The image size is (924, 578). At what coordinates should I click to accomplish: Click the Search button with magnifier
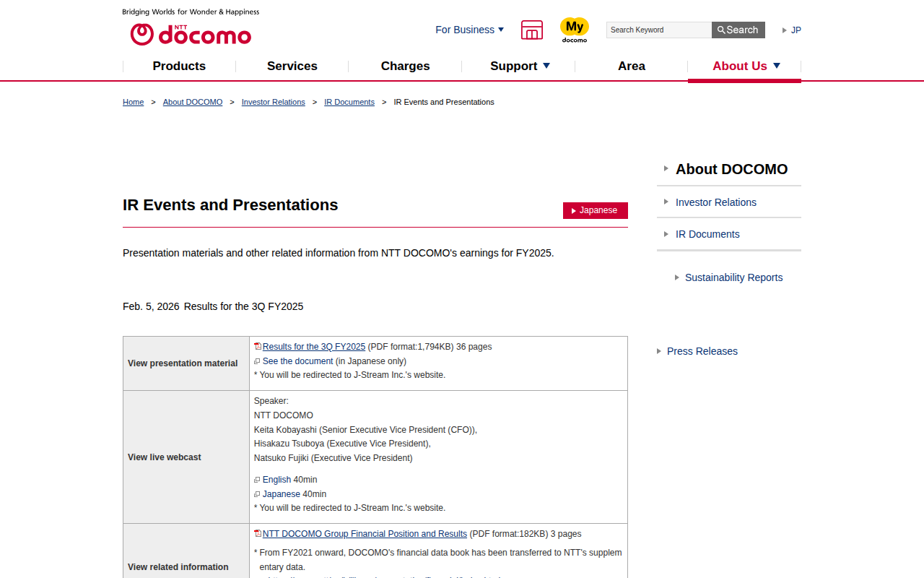click(738, 30)
